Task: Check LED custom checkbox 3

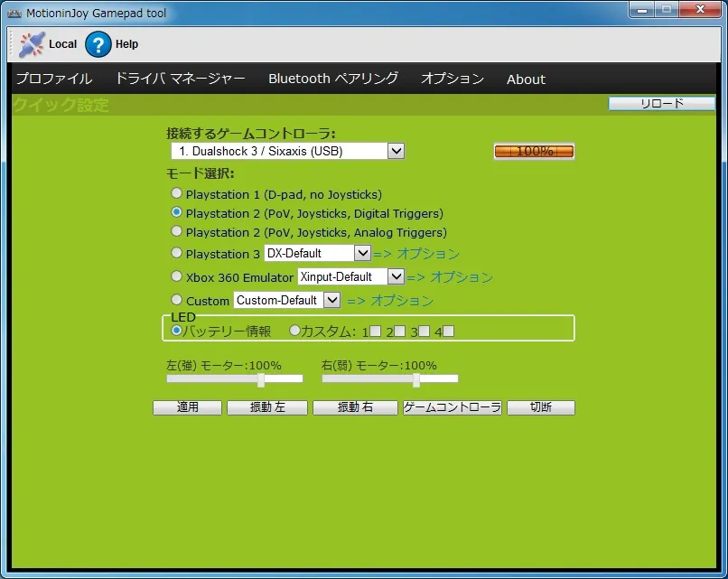Action: tap(424, 332)
